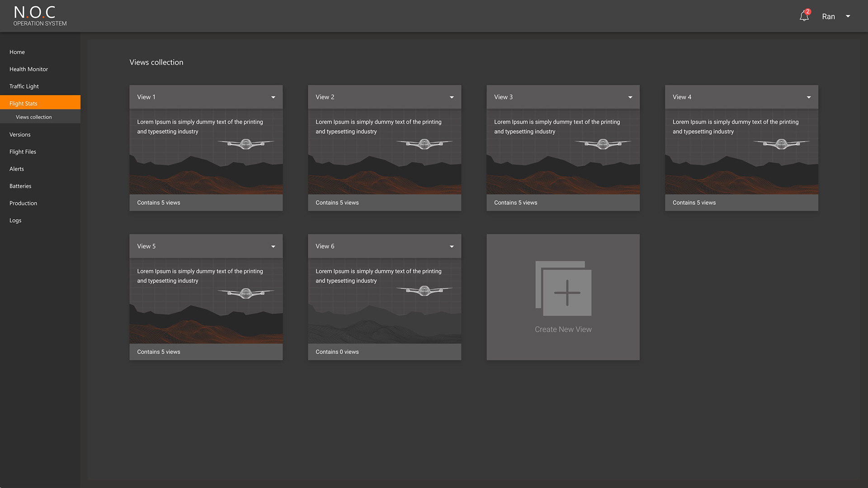Click the View 6 title text
This screenshot has height=488, width=868.
coord(325,246)
